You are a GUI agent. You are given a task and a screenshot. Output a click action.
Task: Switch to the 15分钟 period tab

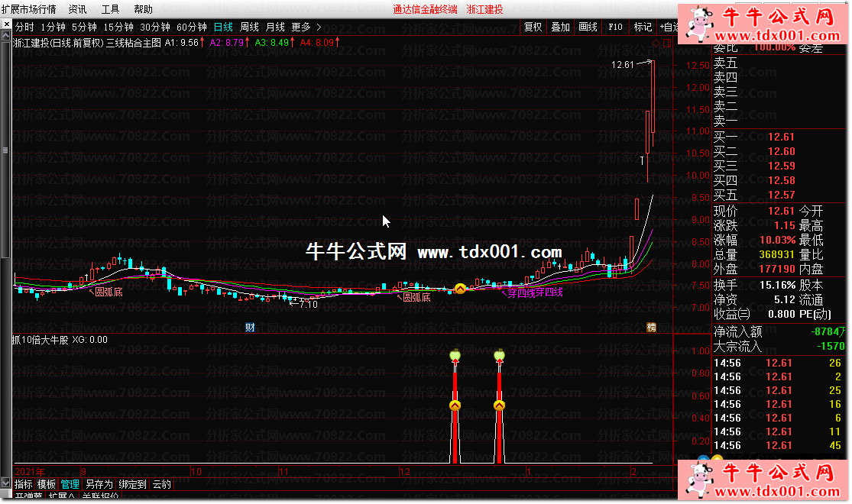point(118,27)
